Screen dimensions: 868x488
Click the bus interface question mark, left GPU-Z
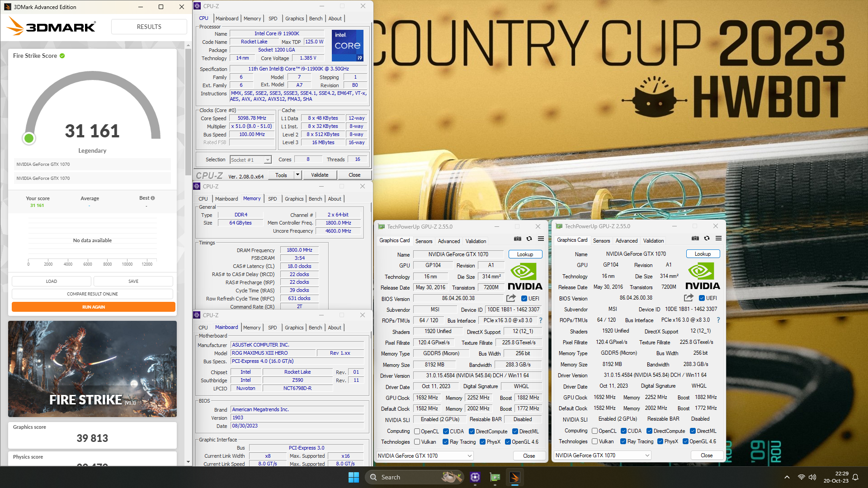tap(540, 320)
